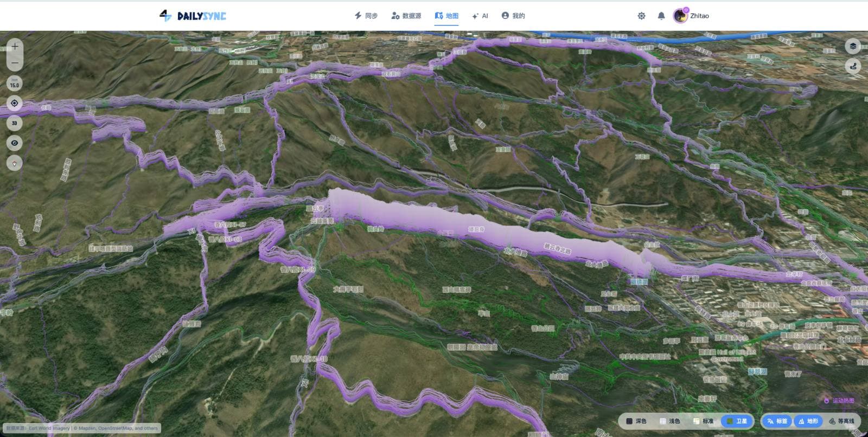
Task: Enable 等高线 contour lines
Action: 841,421
